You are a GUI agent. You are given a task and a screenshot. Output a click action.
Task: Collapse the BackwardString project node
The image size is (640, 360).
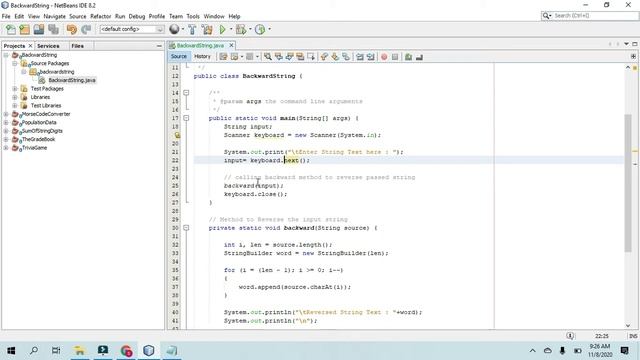[6, 55]
